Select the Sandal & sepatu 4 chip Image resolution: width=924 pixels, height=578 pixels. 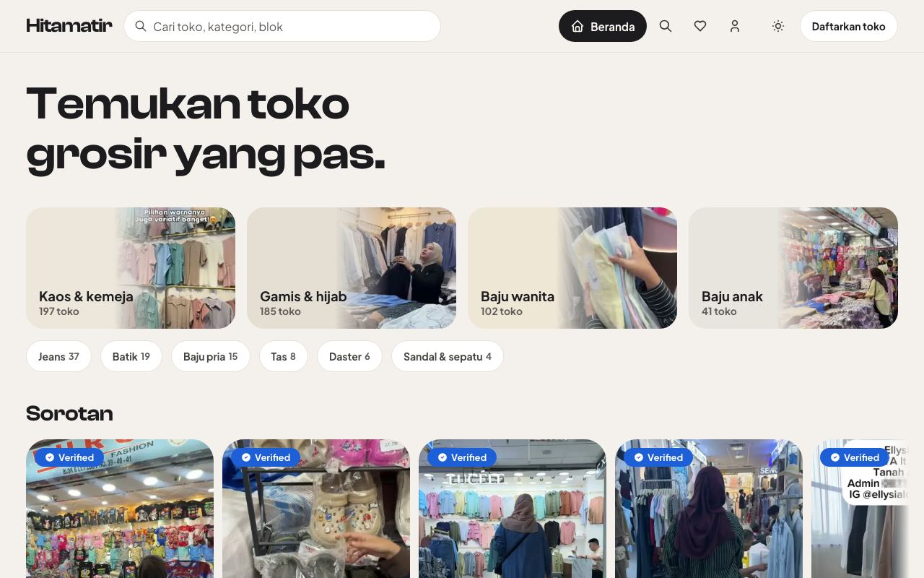pos(448,356)
